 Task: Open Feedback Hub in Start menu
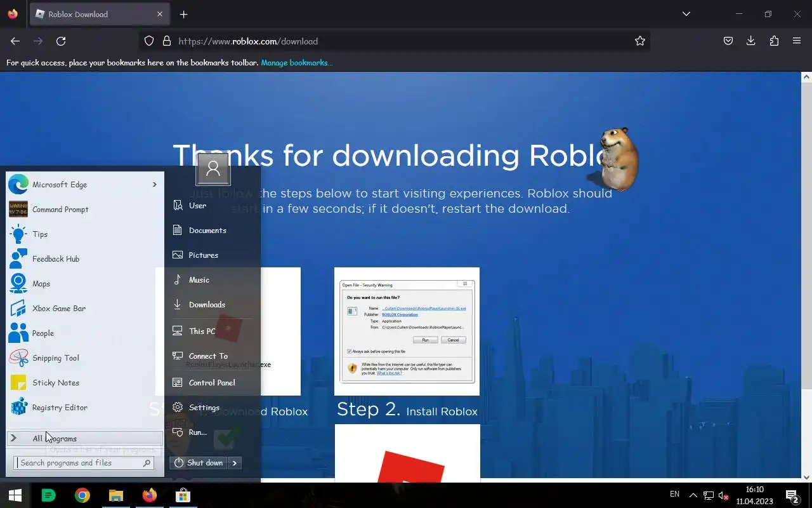[84, 259]
